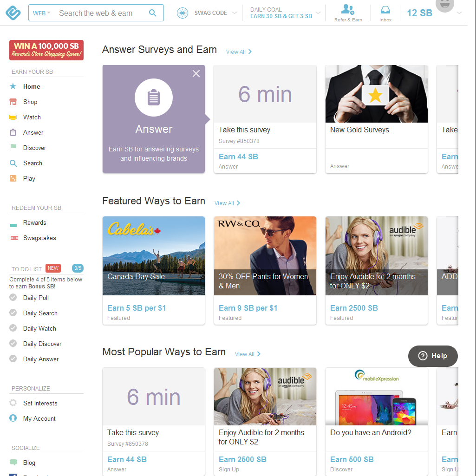Click the Set Interests gear icon

click(x=13, y=403)
